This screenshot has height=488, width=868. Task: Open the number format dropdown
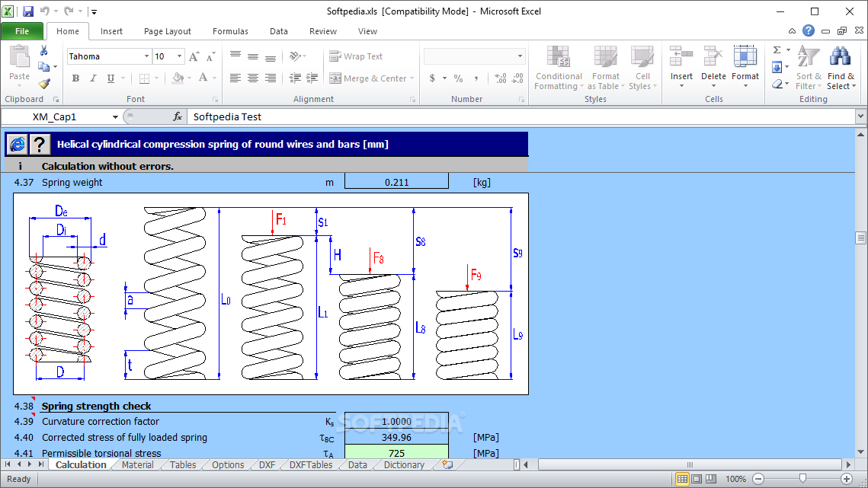click(x=520, y=56)
